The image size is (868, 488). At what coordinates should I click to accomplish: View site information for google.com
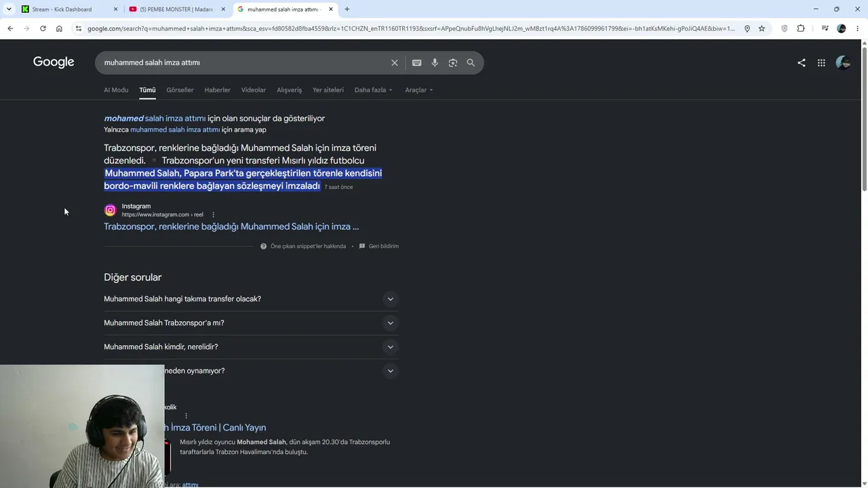[x=79, y=28]
